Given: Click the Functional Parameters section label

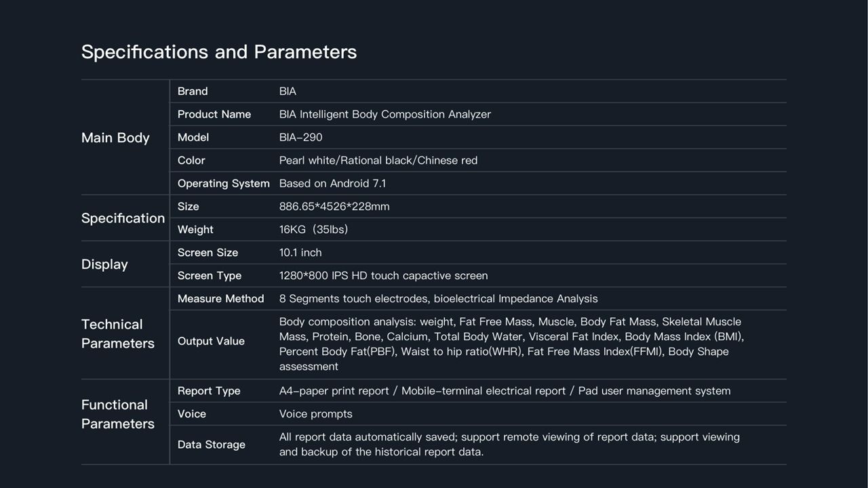Looking at the screenshot, I should click(x=117, y=414).
